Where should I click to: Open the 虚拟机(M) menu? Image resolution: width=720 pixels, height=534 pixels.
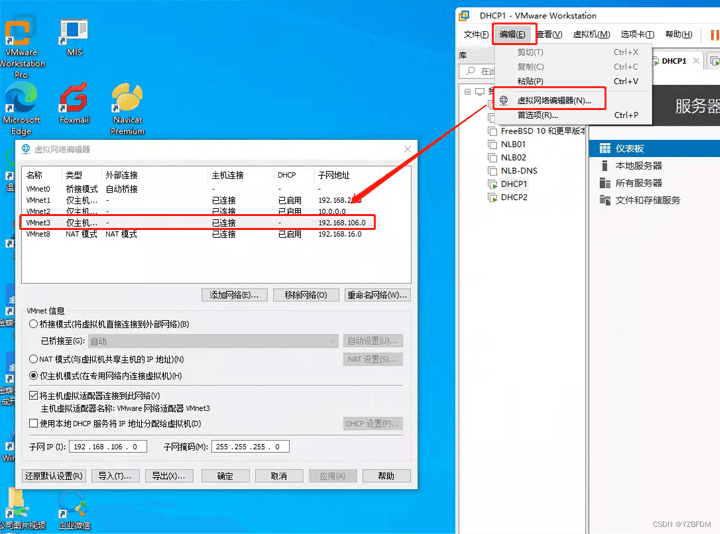(591, 34)
